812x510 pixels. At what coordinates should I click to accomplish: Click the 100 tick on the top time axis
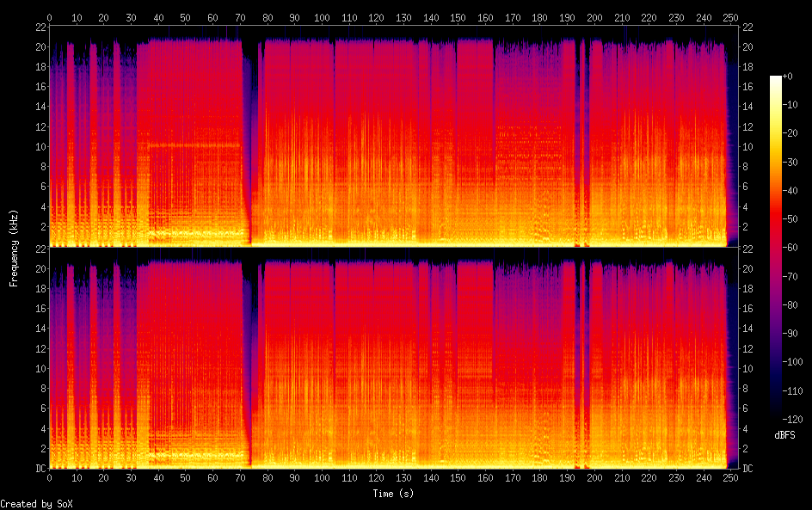pyautogui.click(x=322, y=17)
